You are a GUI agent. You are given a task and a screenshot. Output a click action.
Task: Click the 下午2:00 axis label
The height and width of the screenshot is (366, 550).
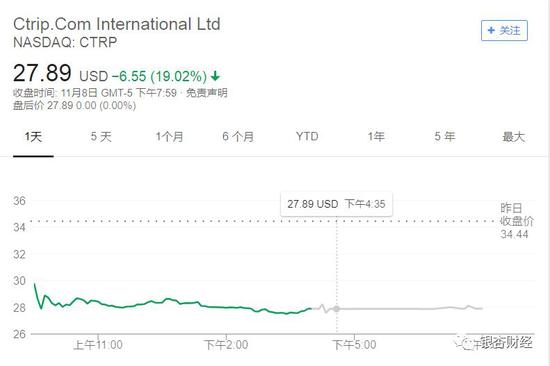click(x=226, y=345)
